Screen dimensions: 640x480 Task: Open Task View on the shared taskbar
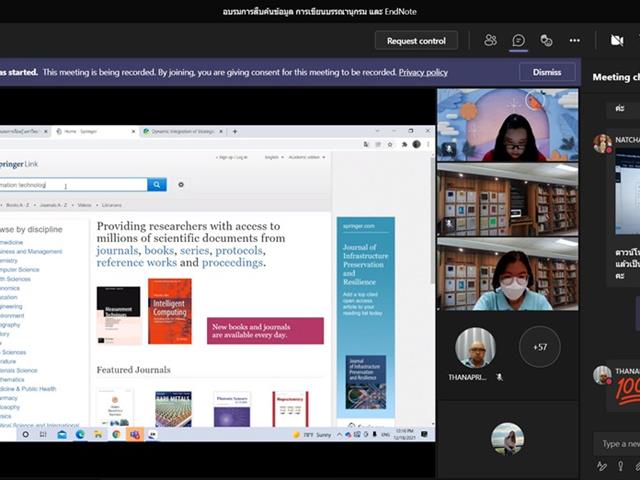tap(43, 435)
